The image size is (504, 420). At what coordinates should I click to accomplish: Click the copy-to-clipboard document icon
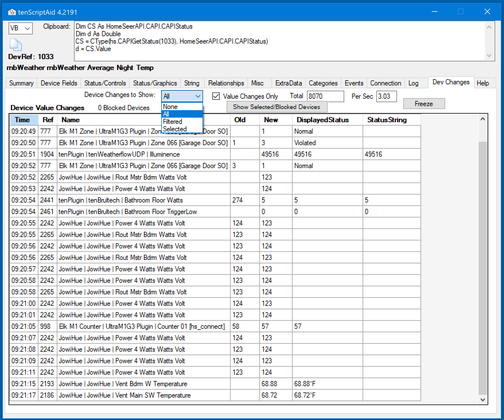pyautogui.click(x=16, y=45)
